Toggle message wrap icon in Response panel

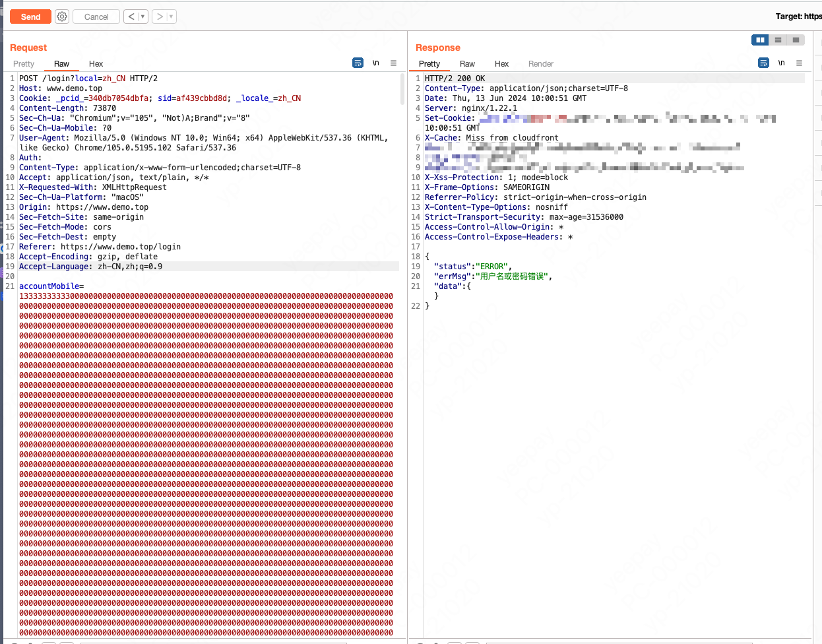(x=763, y=63)
